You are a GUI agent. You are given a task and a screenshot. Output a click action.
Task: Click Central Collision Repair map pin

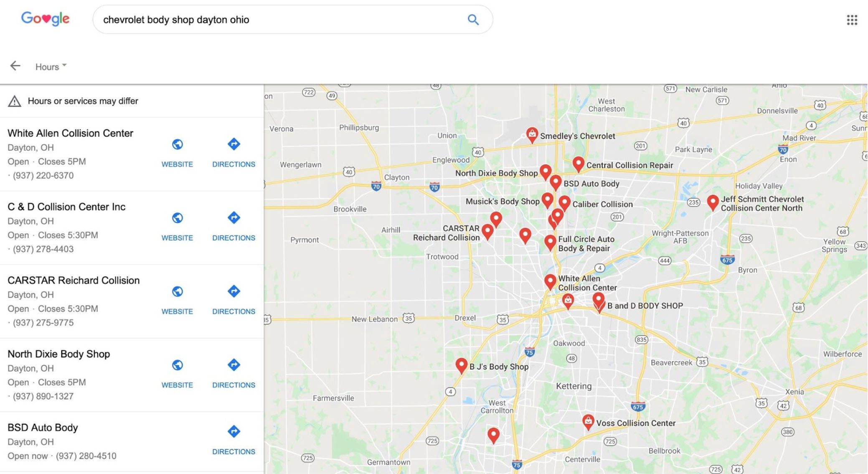[x=578, y=164]
